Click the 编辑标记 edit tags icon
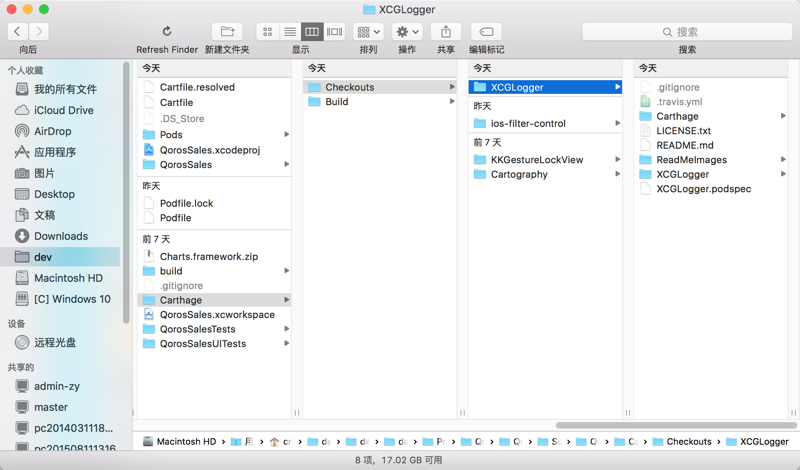800x470 pixels. tap(486, 32)
